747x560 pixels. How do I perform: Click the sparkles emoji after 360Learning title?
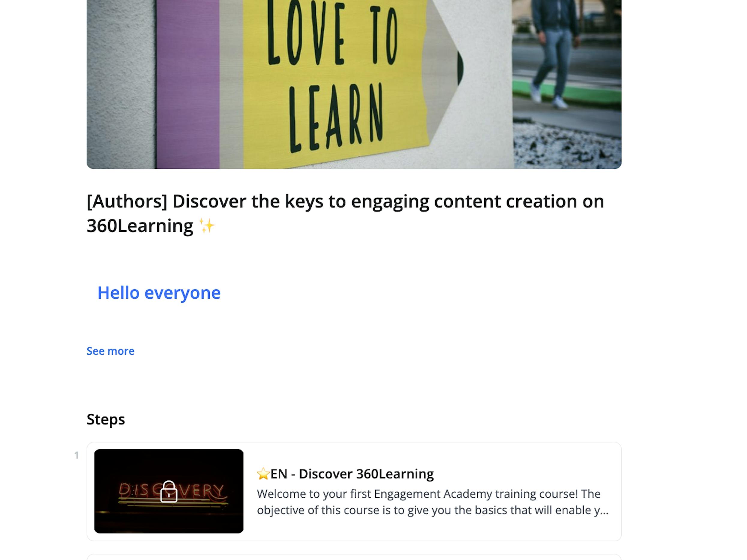pyautogui.click(x=207, y=226)
